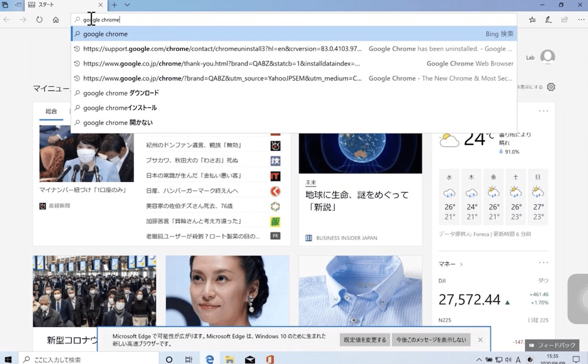The image size is (588, 364).
Task: Choose 'google chrome ダウンロード' suggestion
Action: (294, 93)
